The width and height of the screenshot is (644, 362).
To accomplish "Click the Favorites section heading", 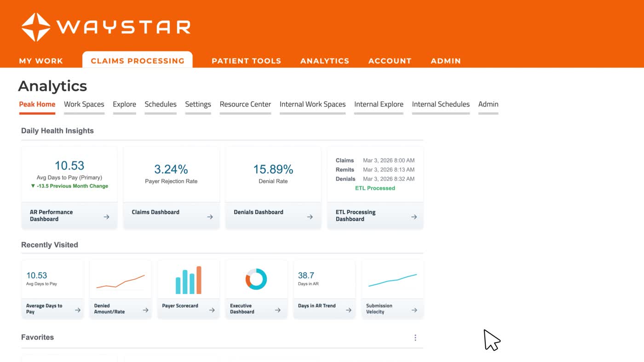I will tap(38, 337).
